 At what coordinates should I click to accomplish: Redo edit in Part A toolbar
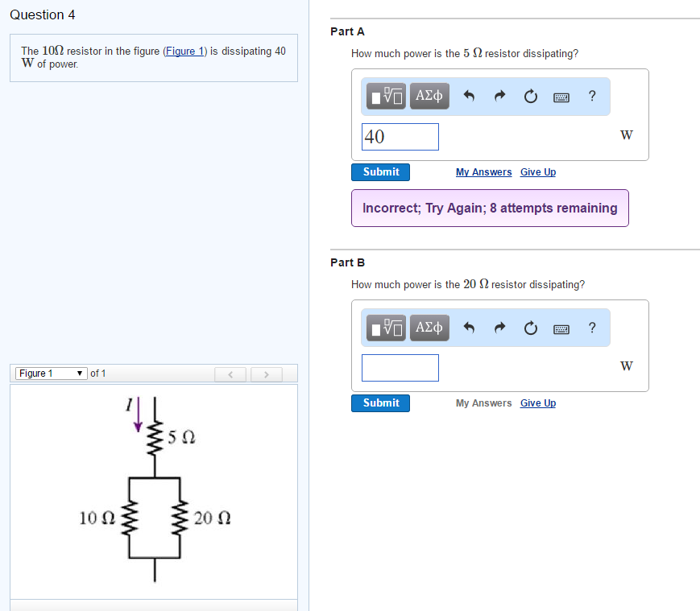[499, 96]
